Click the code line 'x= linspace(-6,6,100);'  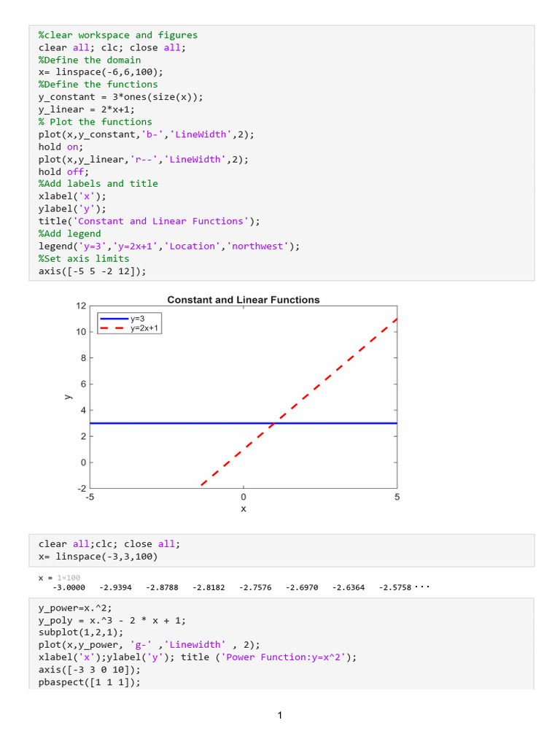[x=101, y=72]
